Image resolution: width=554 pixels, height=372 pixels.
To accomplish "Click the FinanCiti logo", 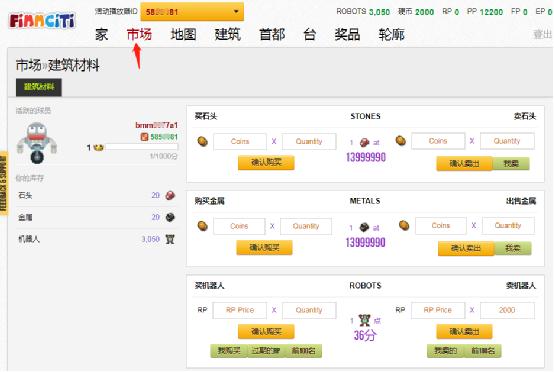I will tap(42, 21).
